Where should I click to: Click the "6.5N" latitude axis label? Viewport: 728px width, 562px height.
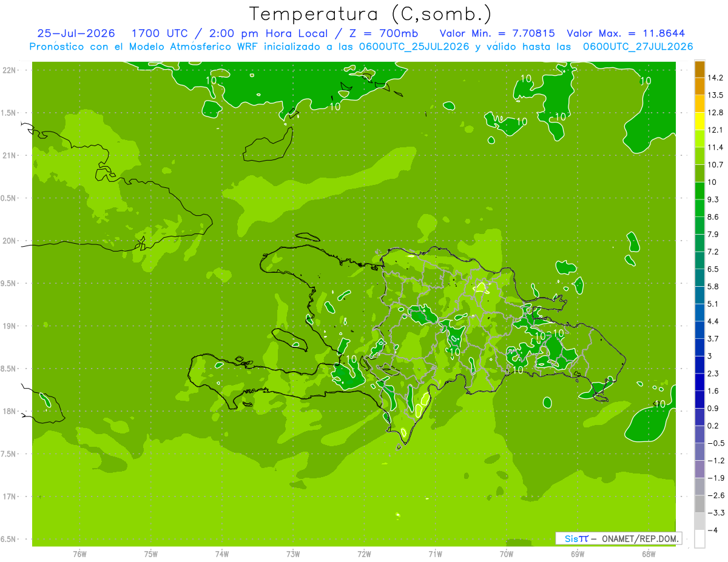tap(9, 540)
